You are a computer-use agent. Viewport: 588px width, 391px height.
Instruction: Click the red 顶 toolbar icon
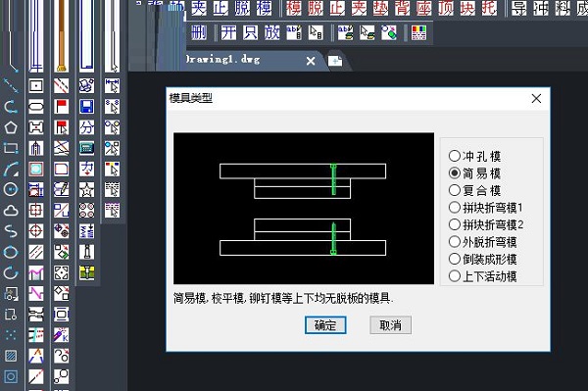(446, 8)
